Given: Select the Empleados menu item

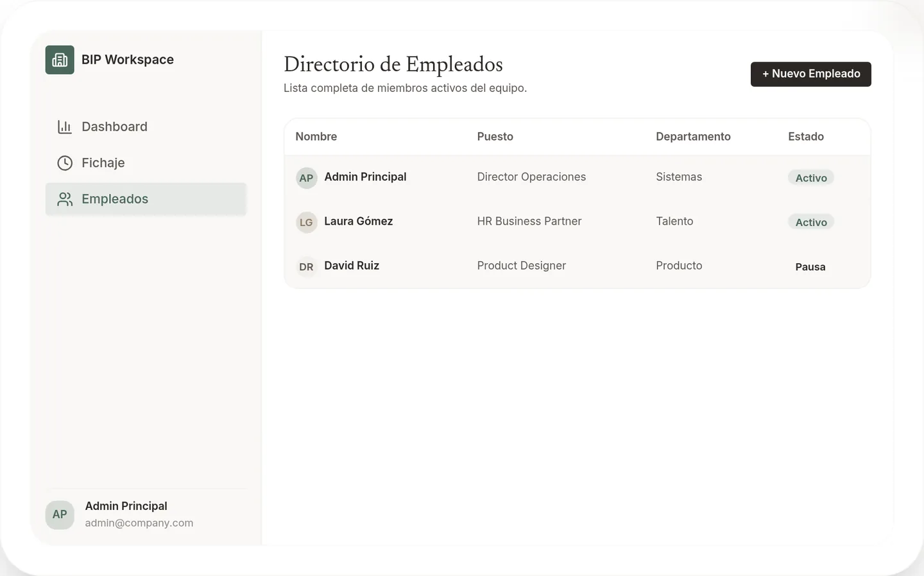Looking at the screenshot, I should point(146,199).
